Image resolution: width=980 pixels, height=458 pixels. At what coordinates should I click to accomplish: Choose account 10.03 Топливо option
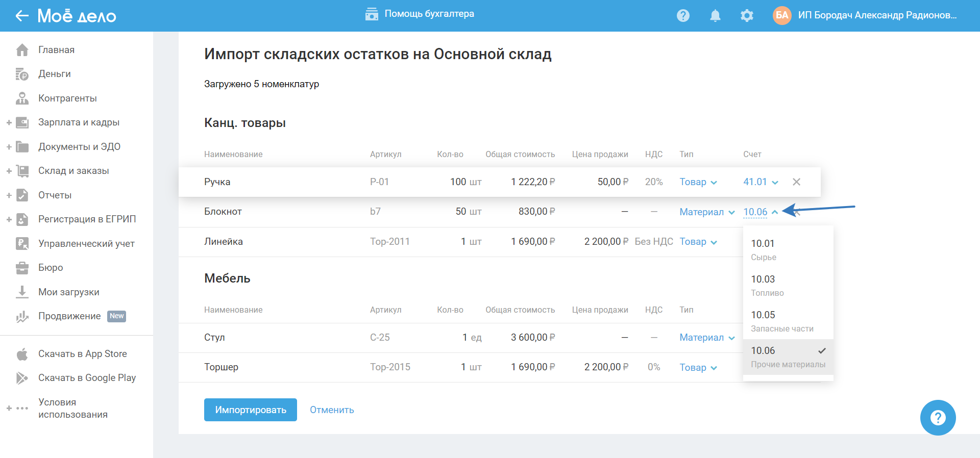coord(766,285)
